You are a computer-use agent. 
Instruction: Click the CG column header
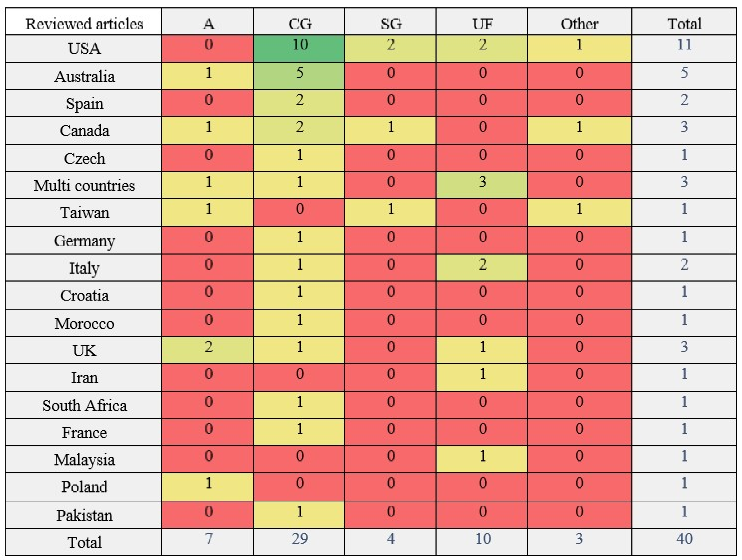[x=299, y=22]
